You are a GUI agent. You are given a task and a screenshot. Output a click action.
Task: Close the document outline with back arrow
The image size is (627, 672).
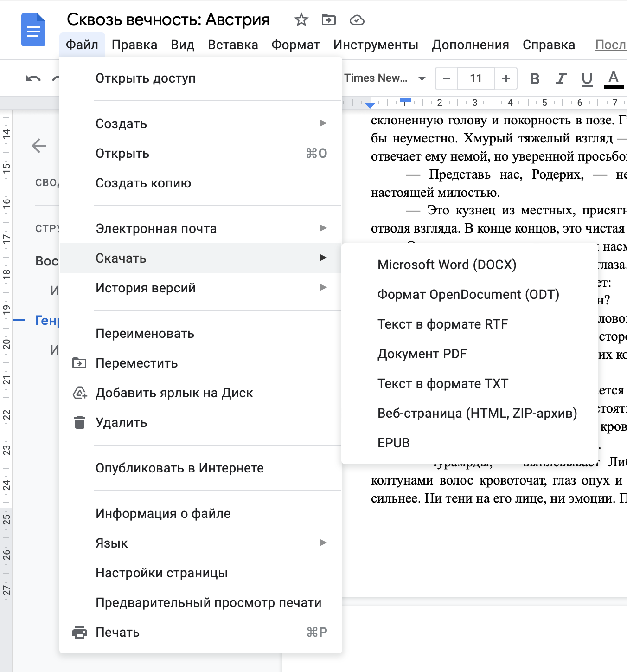[x=39, y=146]
